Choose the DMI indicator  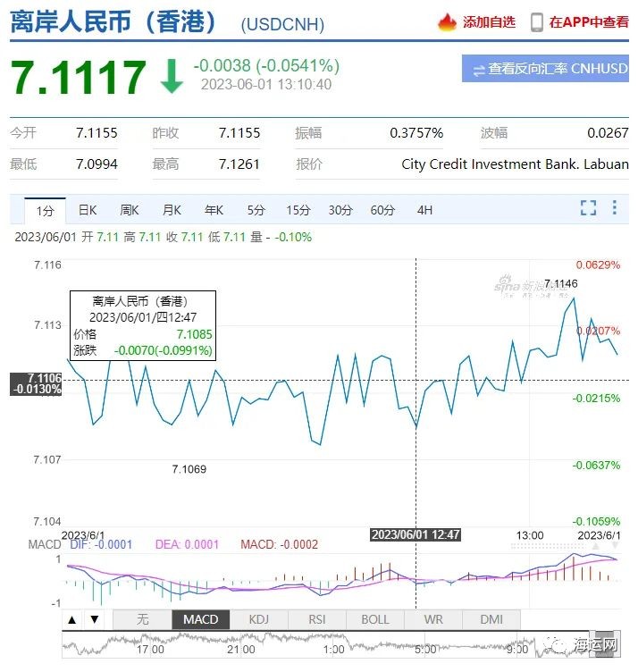click(491, 619)
